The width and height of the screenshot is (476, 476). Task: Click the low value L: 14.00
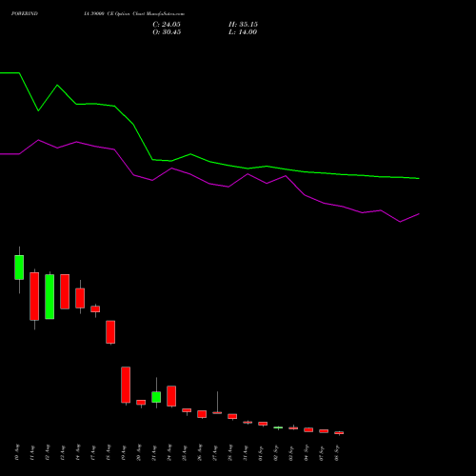(243, 32)
